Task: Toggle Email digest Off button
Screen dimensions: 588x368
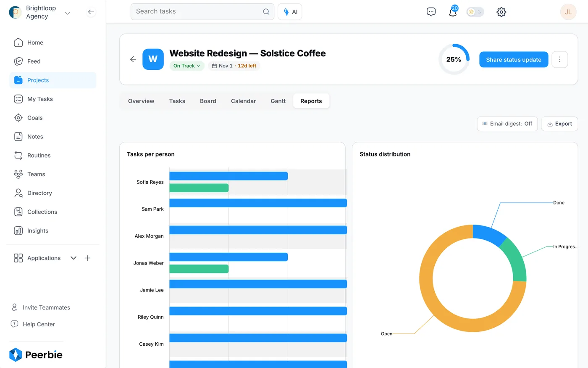Action: pyautogui.click(x=507, y=124)
